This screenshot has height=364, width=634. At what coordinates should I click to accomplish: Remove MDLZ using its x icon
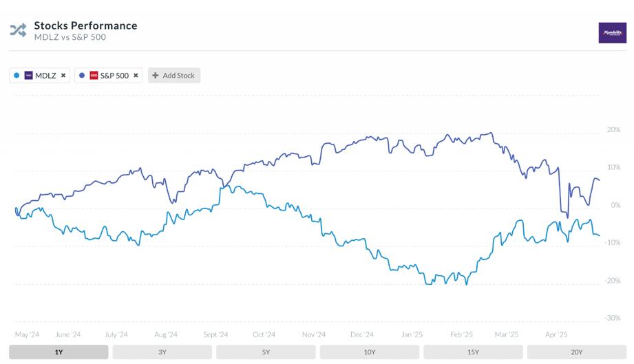(63, 76)
